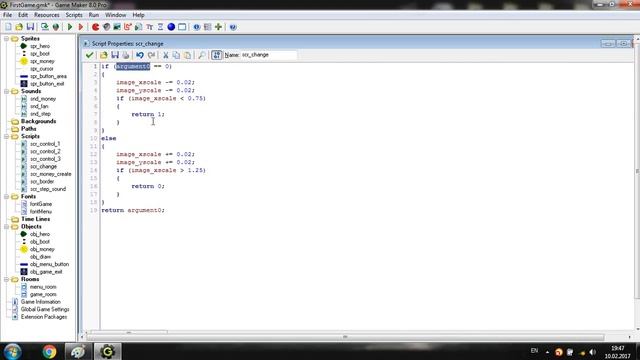The image size is (640, 360).
Task: Click the green plus Extension Packages icon
Action: click(x=218, y=27)
